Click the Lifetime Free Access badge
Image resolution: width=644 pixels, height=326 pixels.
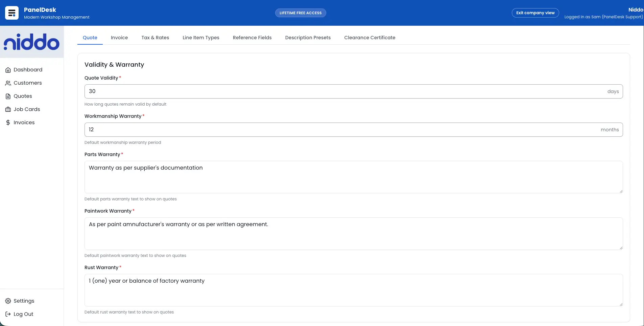tap(301, 13)
